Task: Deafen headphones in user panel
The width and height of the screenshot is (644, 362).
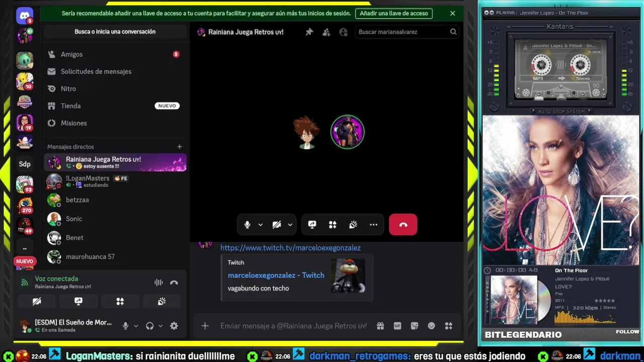Action: click(x=149, y=326)
